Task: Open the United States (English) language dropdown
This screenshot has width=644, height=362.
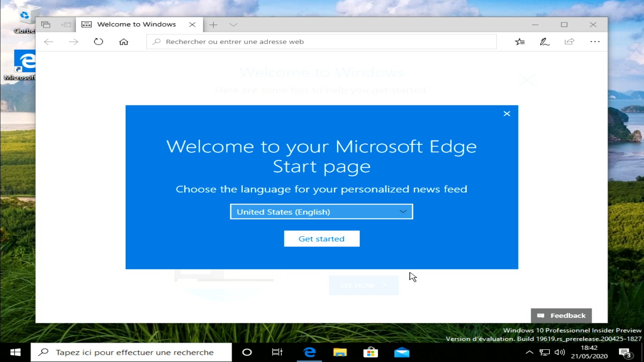Action: 321,212
